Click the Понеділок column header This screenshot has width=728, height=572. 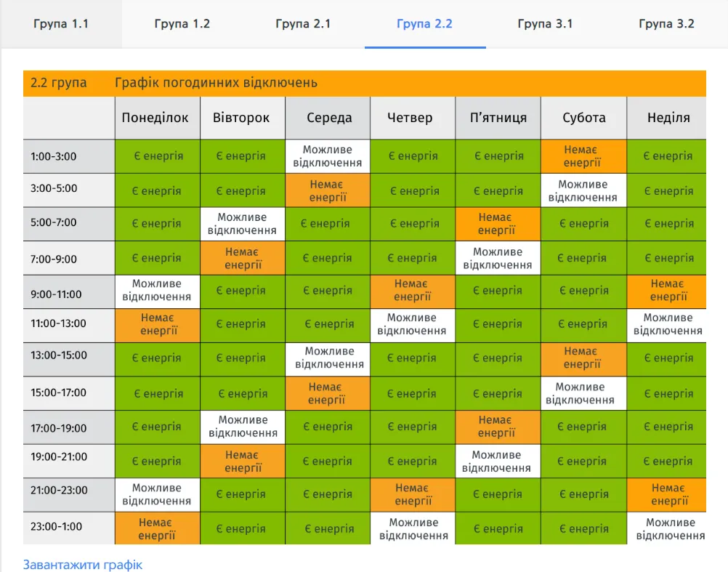155,118
